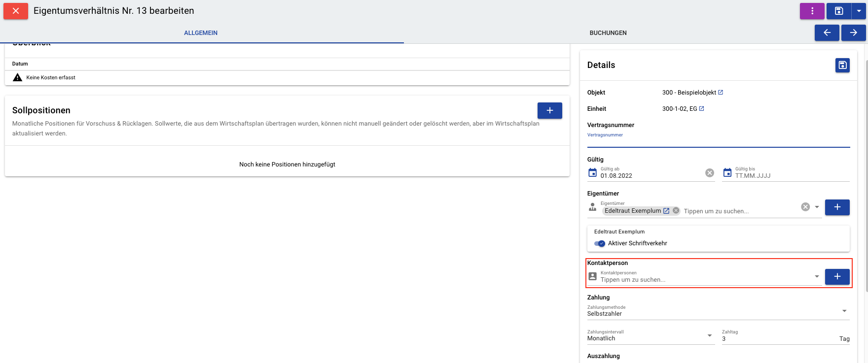Click the Zahltag input field
Image resolution: width=868 pixels, height=363 pixels.
click(x=779, y=339)
